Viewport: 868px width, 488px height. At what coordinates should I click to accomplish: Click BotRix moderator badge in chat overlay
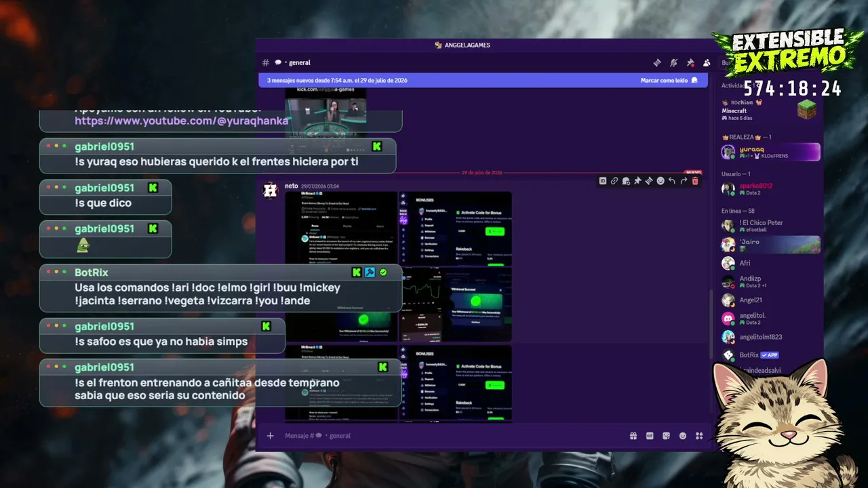[370, 272]
